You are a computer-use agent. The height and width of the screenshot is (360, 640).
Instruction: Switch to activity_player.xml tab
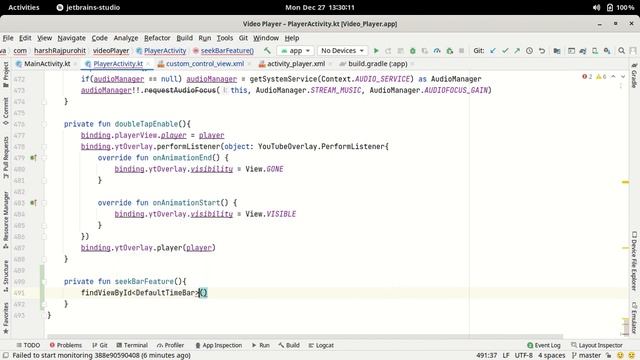(x=292, y=64)
